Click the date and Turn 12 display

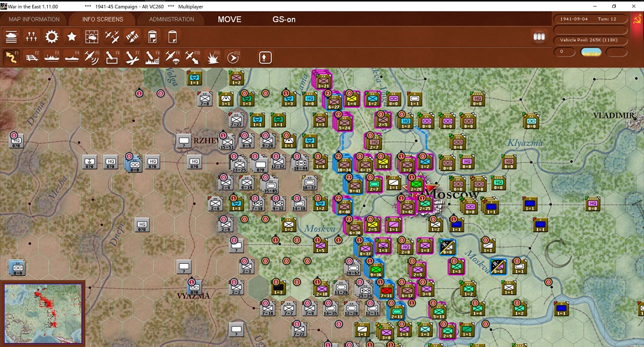(590, 19)
